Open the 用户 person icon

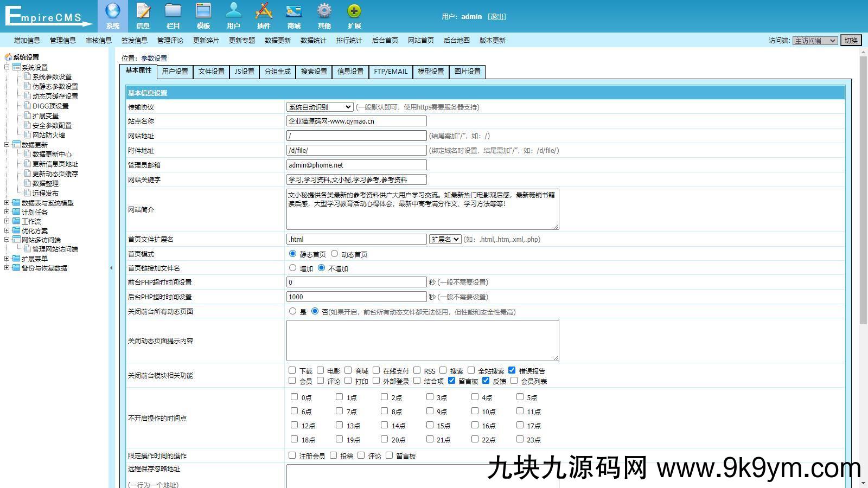[x=233, y=12]
